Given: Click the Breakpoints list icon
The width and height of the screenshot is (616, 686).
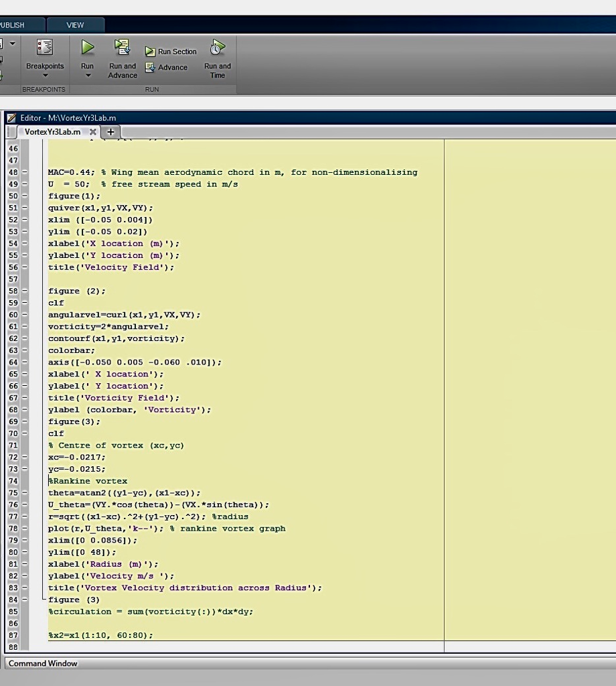Looking at the screenshot, I should pos(45,48).
